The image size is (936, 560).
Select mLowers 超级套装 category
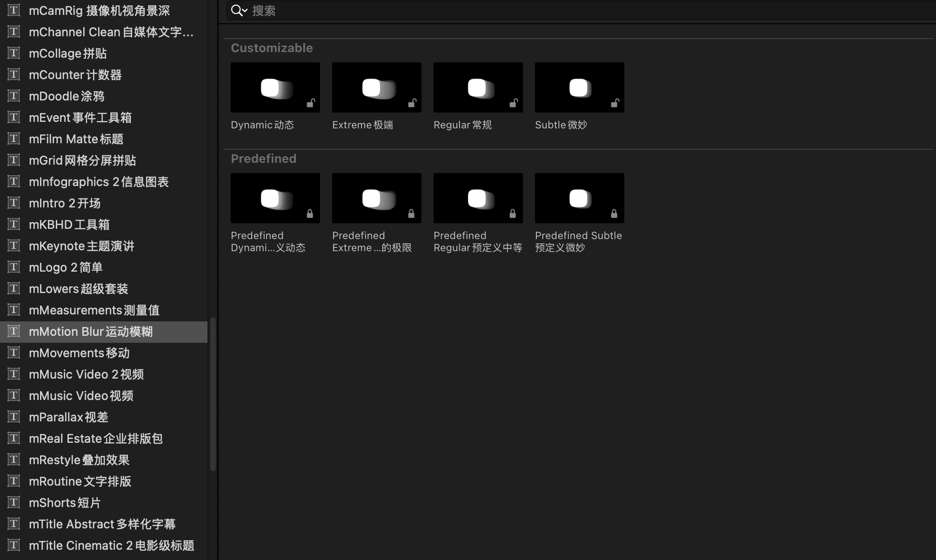pos(104,289)
